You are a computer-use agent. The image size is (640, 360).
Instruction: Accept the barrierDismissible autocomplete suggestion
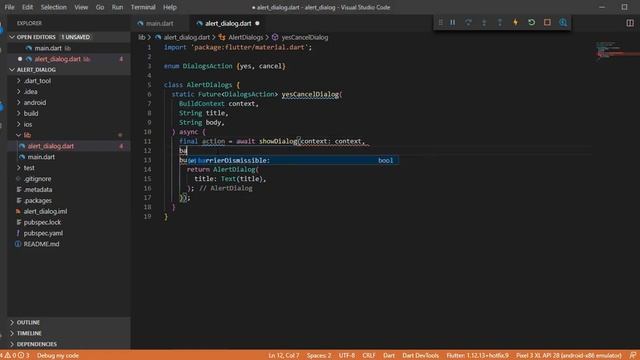click(x=293, y=160)
